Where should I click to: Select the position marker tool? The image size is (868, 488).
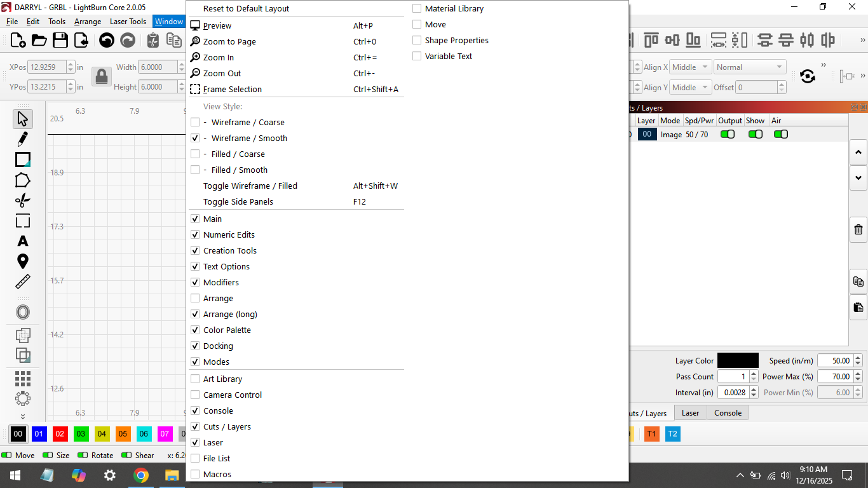tap(23, 261)
